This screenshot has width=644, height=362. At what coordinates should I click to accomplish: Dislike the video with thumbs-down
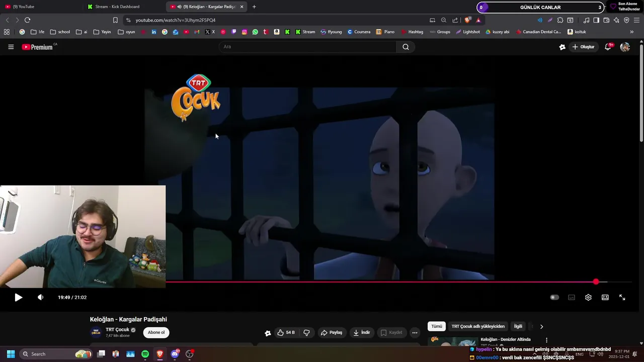306,332
